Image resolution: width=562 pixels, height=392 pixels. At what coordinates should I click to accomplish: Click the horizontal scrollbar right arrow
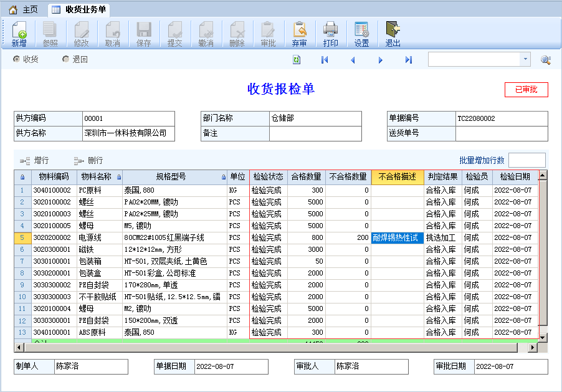533,347
